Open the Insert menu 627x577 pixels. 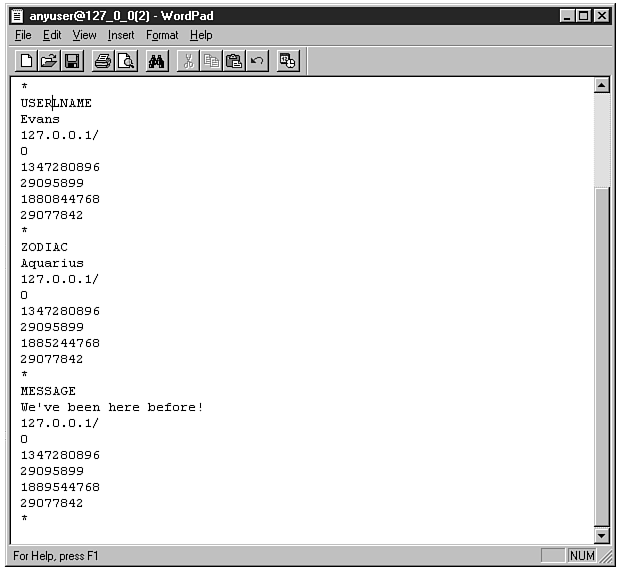[x=121, y=35]
